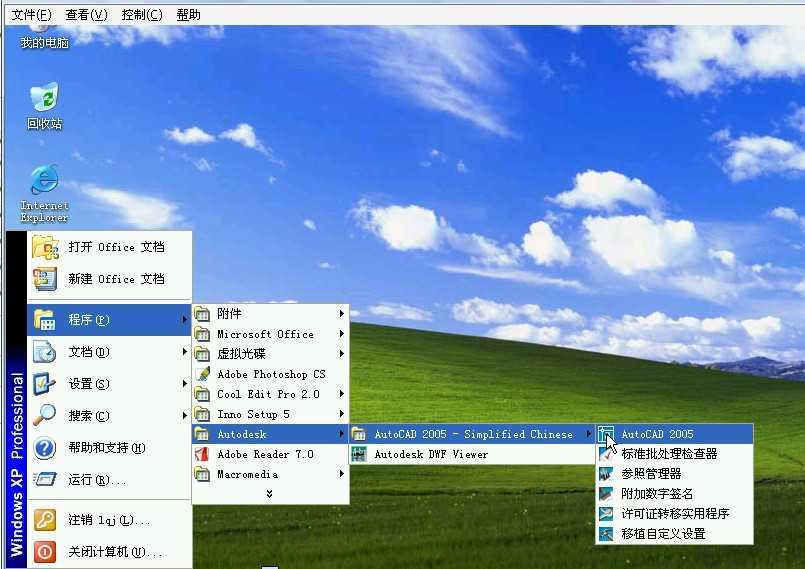Open the 文件(F) menu
Screen dimensions: 805x569
[x=31, y=15]
